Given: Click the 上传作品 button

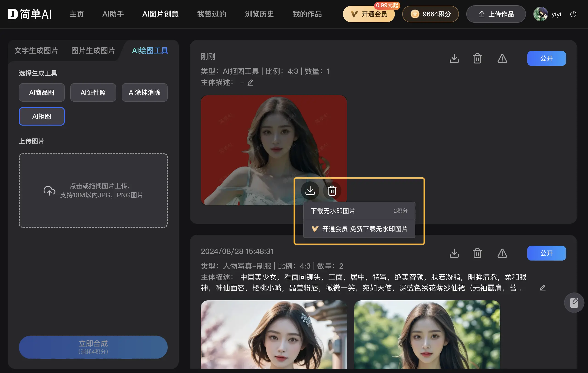Looking at the screenshot, I should tap(496, 14).
